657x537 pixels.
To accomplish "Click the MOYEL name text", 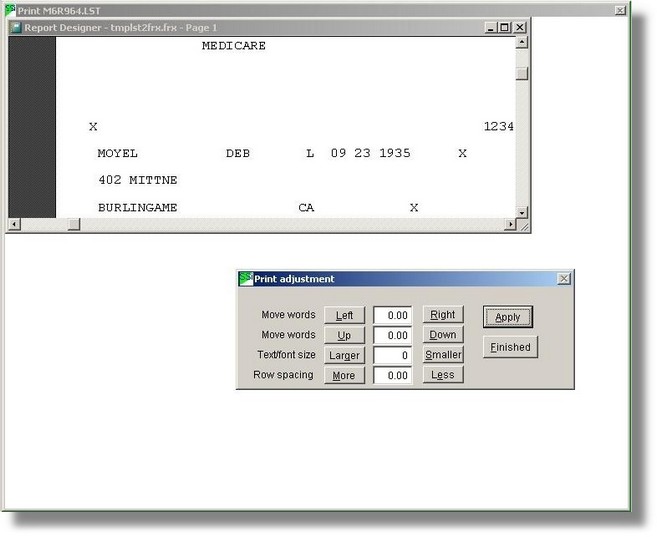I will [118, 153].
